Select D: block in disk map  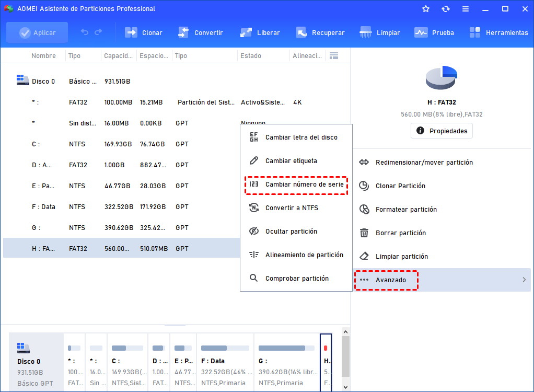[159, 362]
